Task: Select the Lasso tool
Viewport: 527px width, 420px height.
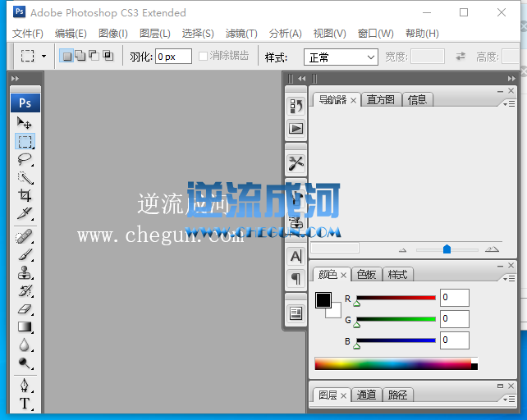Action: 25,159
